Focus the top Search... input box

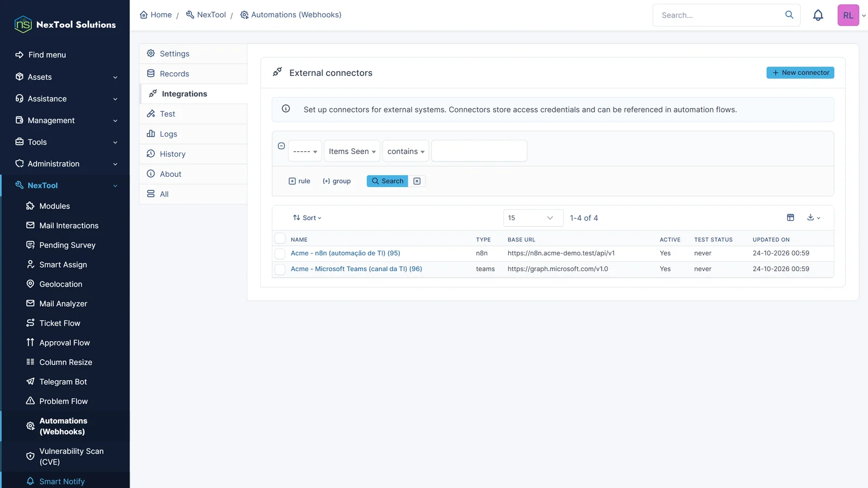point(719,15)
